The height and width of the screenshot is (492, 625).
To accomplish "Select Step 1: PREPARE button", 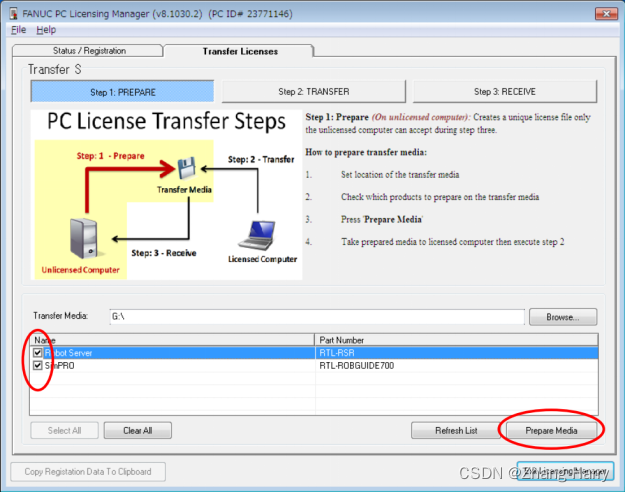I will tap(122, 92).
